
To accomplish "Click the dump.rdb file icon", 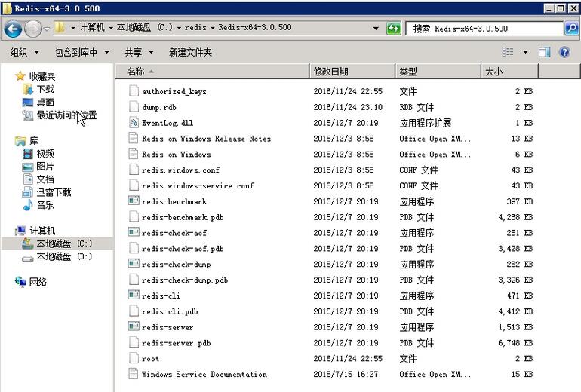I will coord(134,106).
